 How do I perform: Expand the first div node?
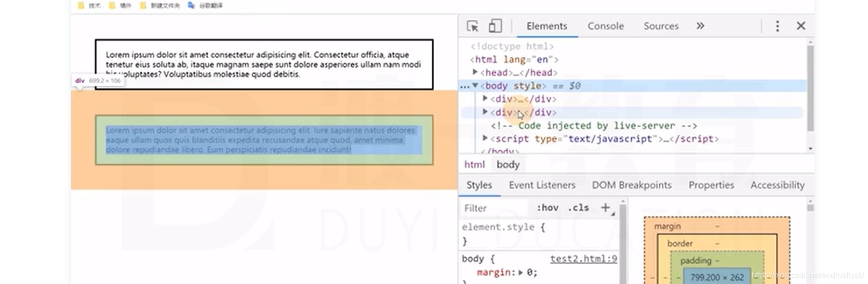(x=485, y=98)
